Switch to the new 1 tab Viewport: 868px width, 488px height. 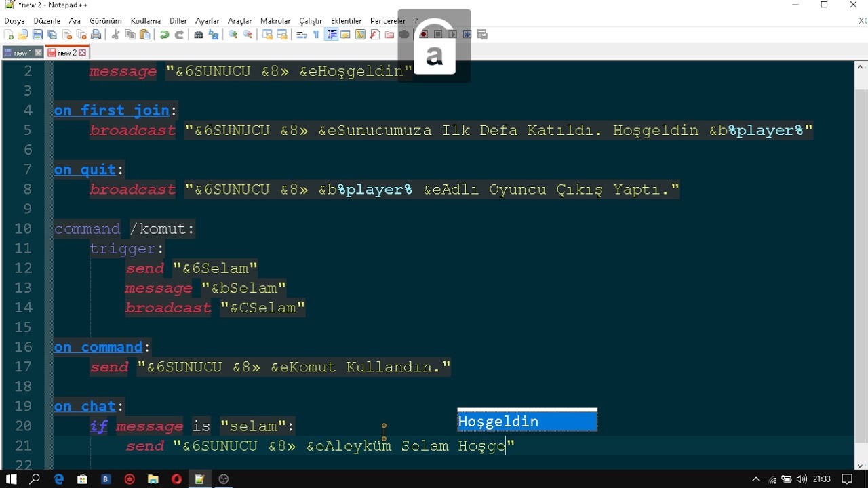22,53
